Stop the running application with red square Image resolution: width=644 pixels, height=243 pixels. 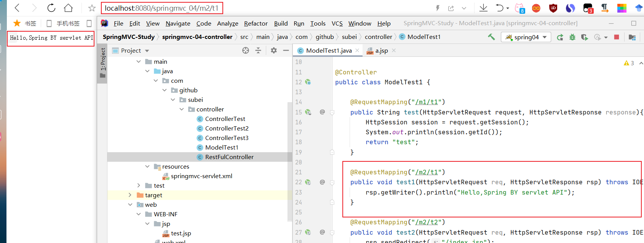coord(617,37)
